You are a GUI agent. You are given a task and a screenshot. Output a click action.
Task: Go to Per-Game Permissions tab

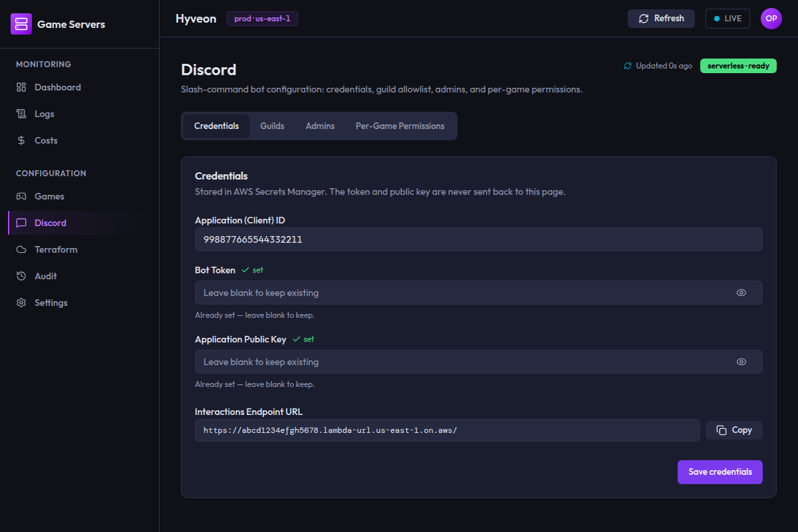(400, 126)
